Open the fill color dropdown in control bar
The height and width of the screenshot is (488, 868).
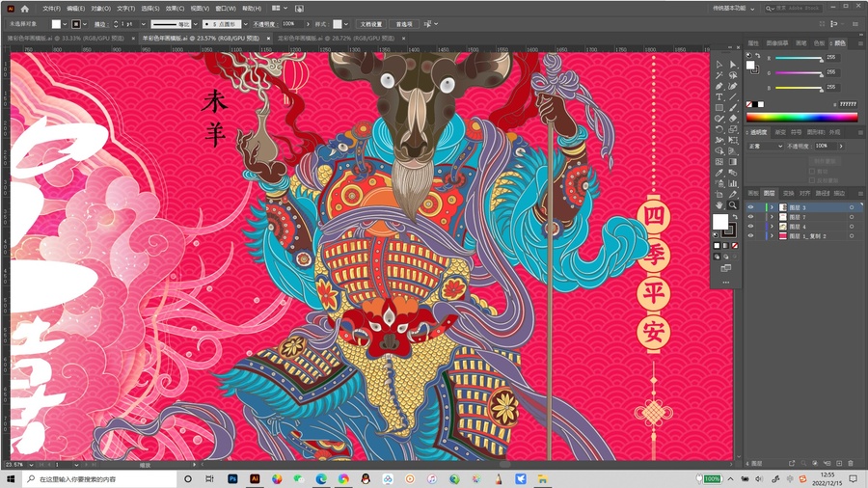point(65,24)
